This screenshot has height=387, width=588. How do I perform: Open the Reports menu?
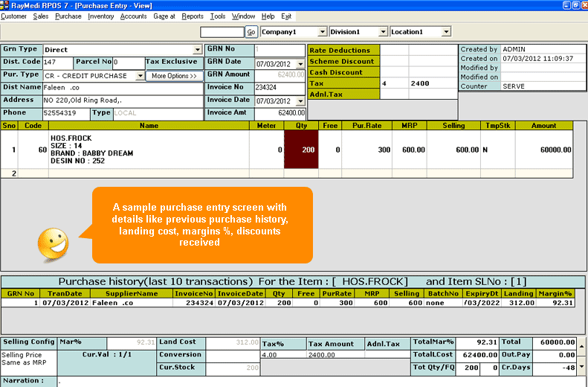click(x=193, y=16)
